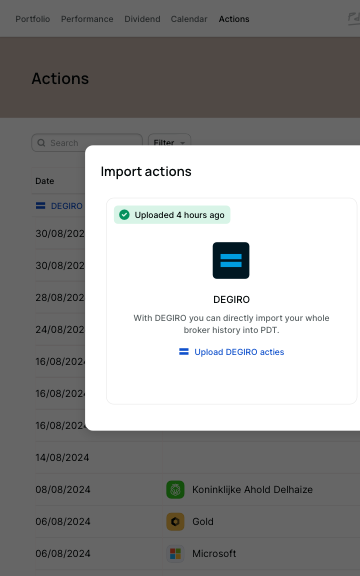Image resolution: width=360 pixels, height=576 pixels.
Task: Open the Calendar tab
Action: click(189, 19)
